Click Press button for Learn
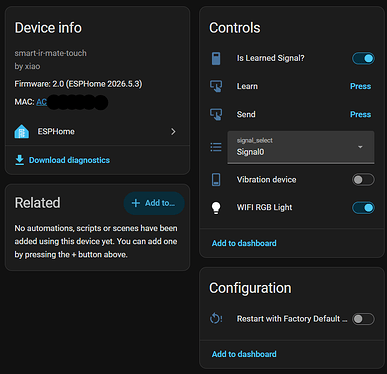This screenshot has width=387, height=374. [x=360, y=86]
